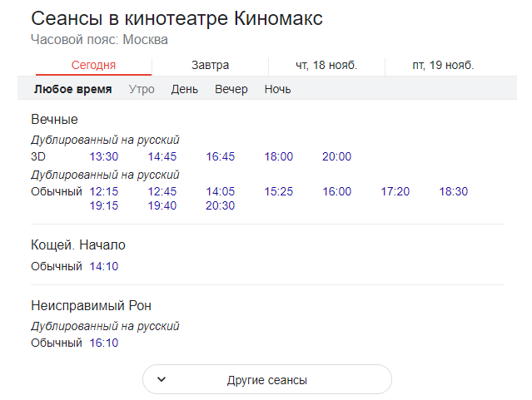The image size is (532, 400).
Task: Switch to the Сегодня tab
Action: [x=93, y=65]
